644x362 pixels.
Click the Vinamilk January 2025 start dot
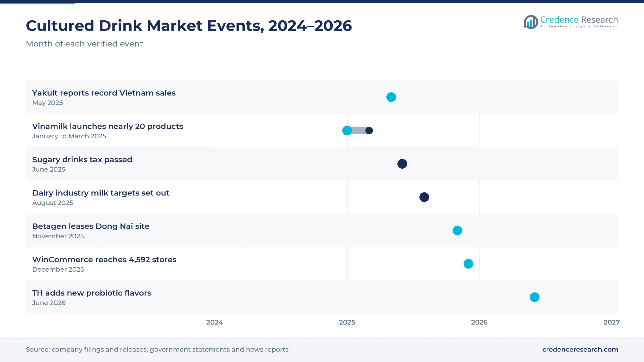347,131
